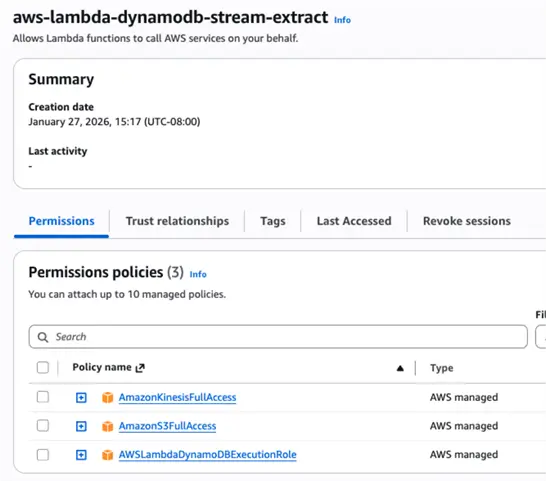Click the Info link beside the role name
Viewport: 546px width, 481px height.
click(x=342, y=20)
